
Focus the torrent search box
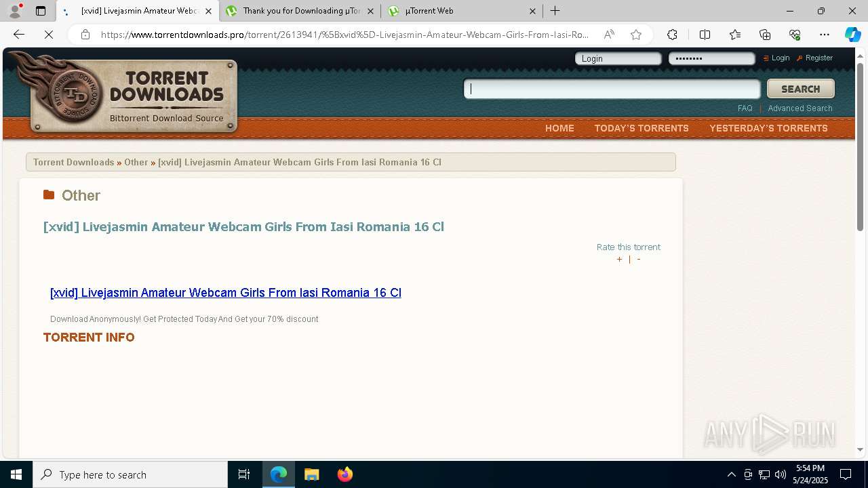click(x=612, y=89)
